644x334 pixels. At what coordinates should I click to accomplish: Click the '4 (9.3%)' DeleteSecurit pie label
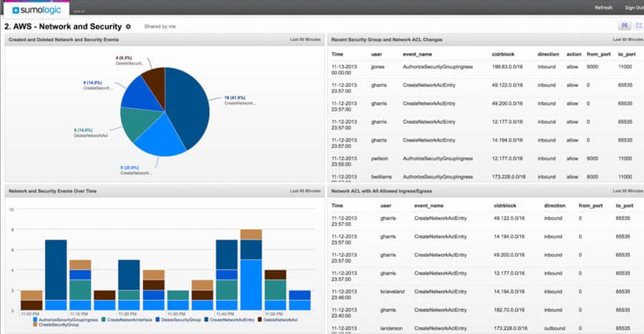[124, 58]
